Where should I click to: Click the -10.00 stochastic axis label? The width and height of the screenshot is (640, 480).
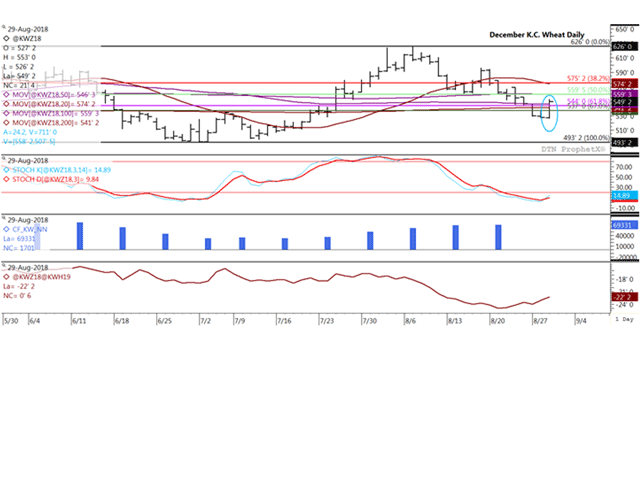click(624, 208)
